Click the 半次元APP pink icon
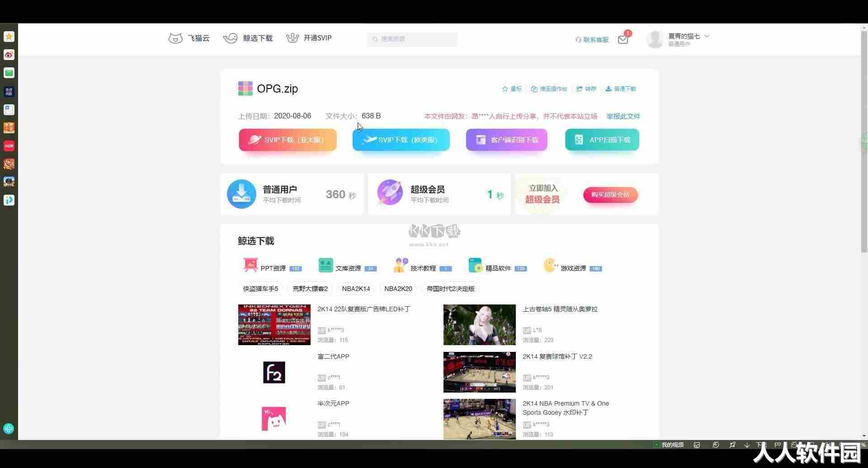868x468 pixels. click(274, 419)
